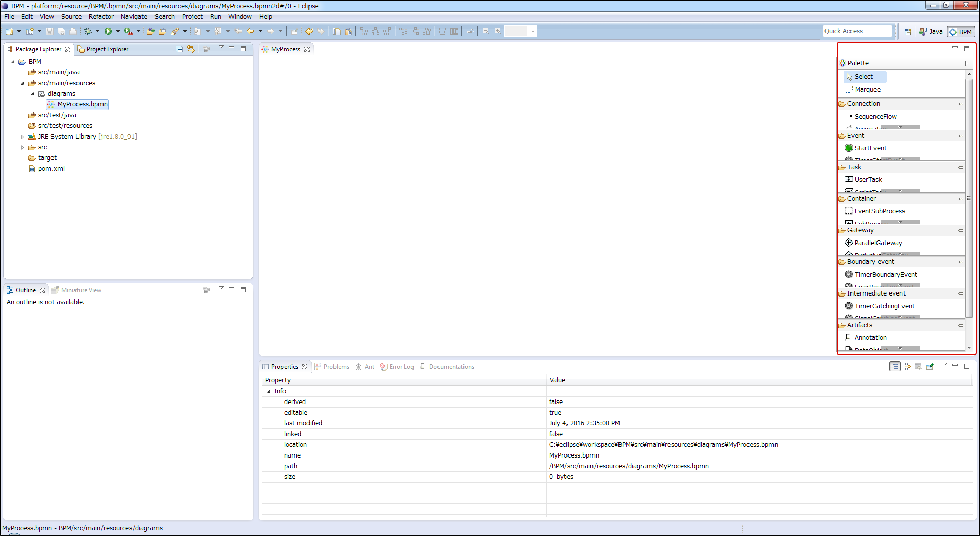Expand the JRE System Library node
This screenshot has height=536, width=980.
22,137
